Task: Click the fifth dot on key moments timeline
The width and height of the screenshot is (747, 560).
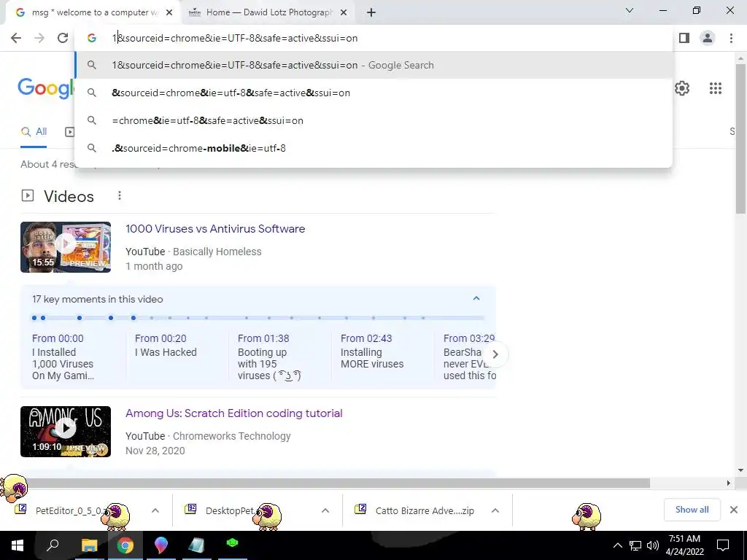Action: tap(133, 318)
